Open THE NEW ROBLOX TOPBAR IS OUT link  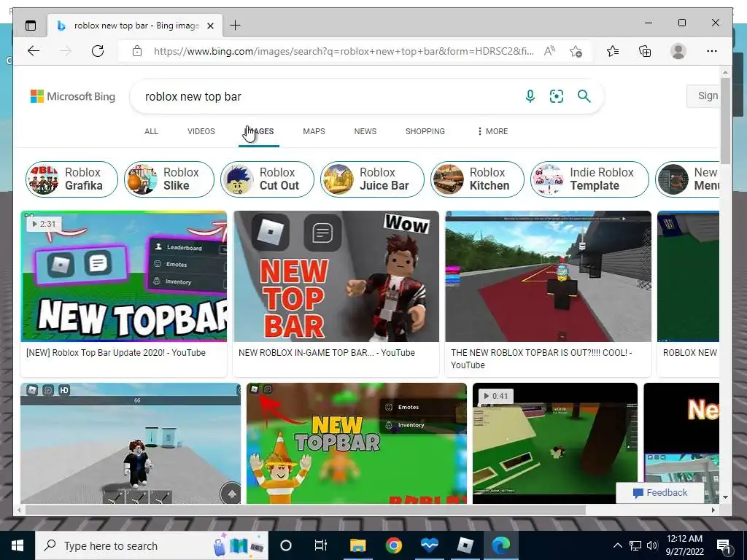[541, 359]
